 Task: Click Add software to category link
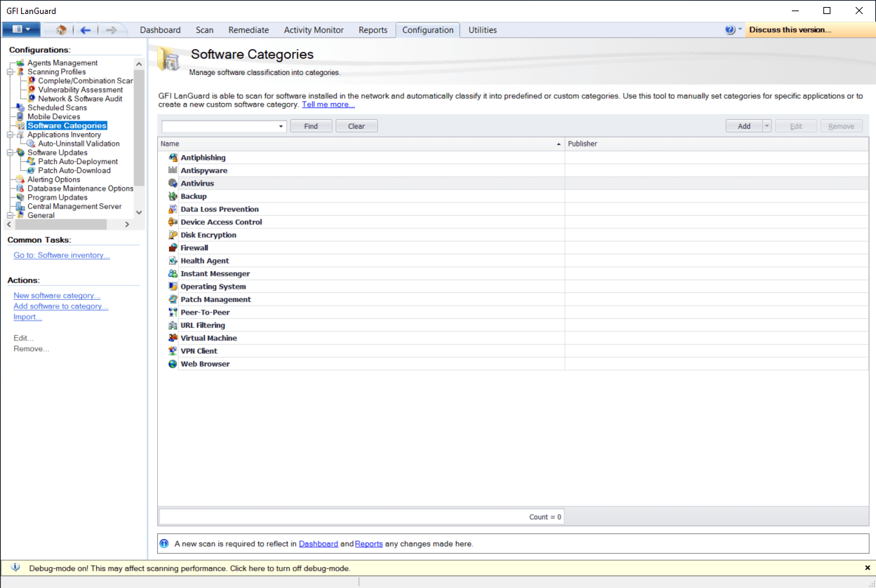(61, 306)
